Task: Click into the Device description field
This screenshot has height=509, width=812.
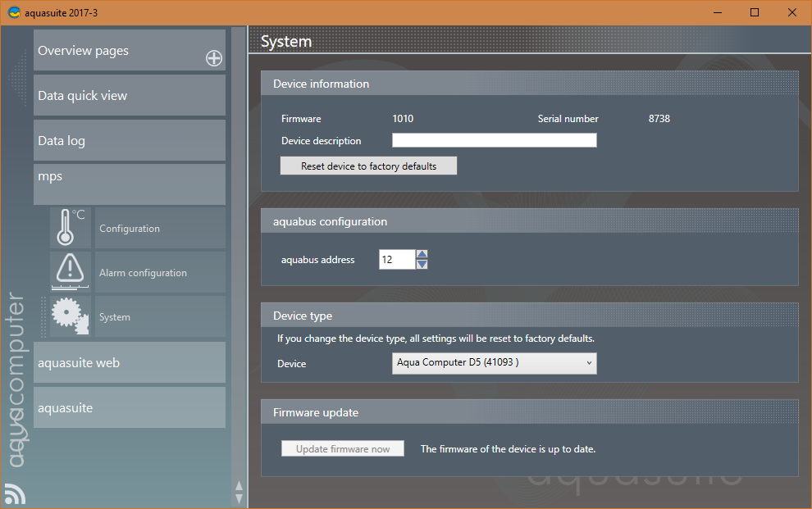Action: [494, 141]
